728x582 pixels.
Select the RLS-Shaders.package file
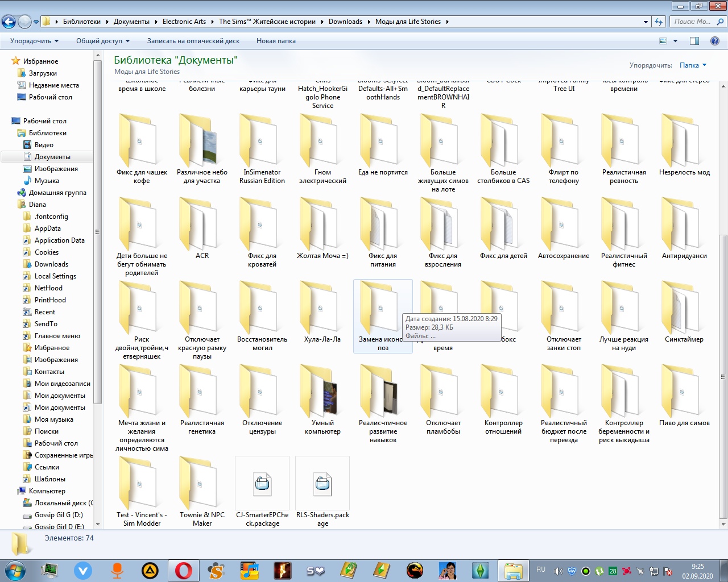[322, 484]
